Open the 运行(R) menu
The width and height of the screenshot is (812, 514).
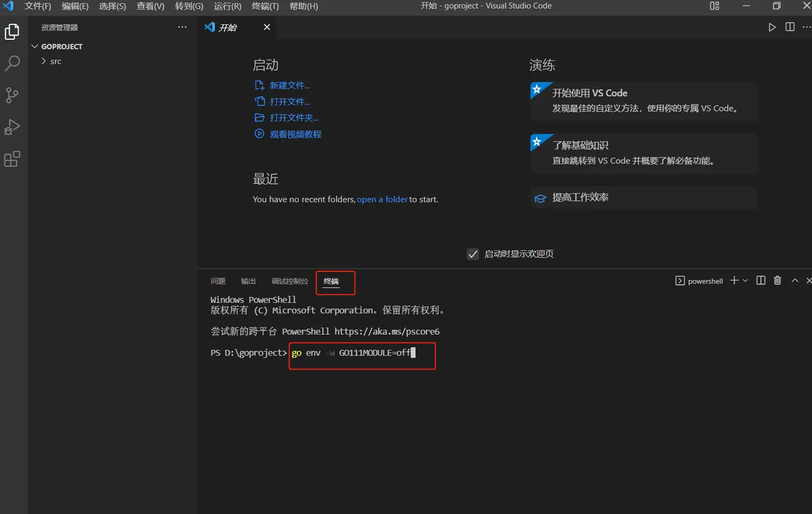tap(227, 6)
